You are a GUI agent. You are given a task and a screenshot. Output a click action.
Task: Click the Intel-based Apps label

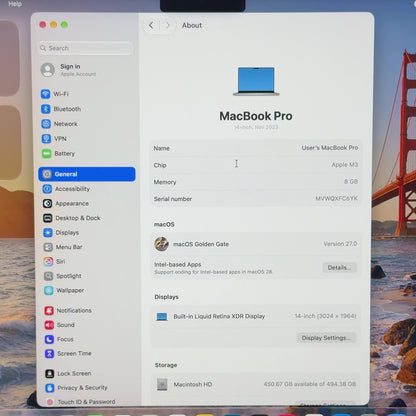(x=178, y=264)
